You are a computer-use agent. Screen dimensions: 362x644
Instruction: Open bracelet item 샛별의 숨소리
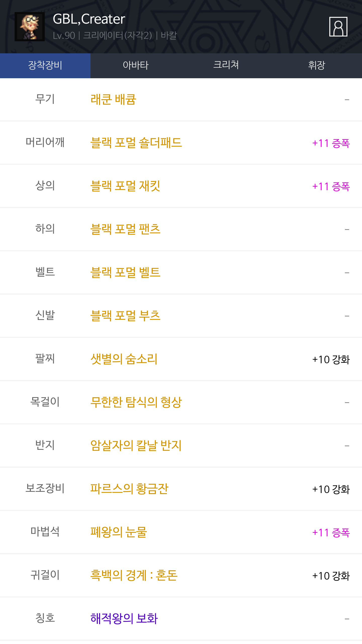point(124,359)
